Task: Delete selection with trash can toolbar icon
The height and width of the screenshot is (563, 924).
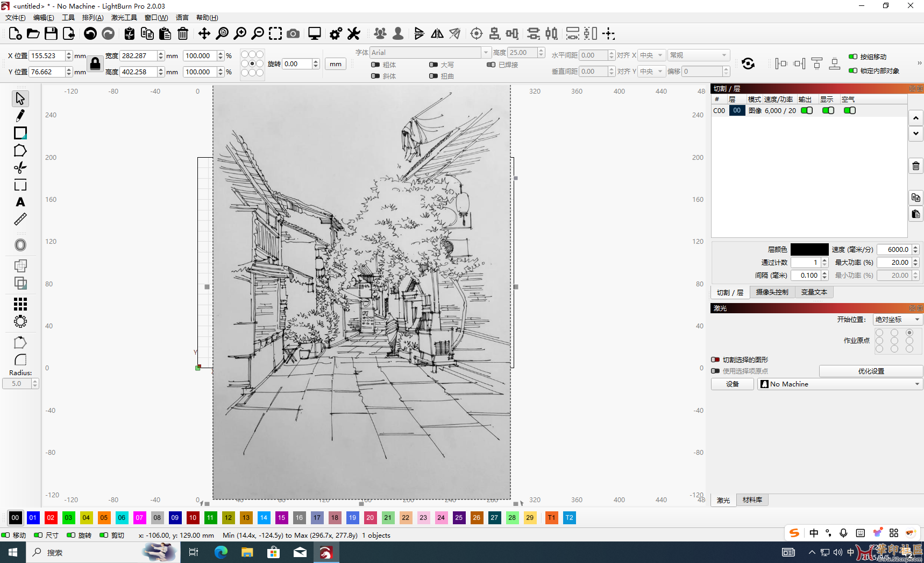Action: pos(183,33)
